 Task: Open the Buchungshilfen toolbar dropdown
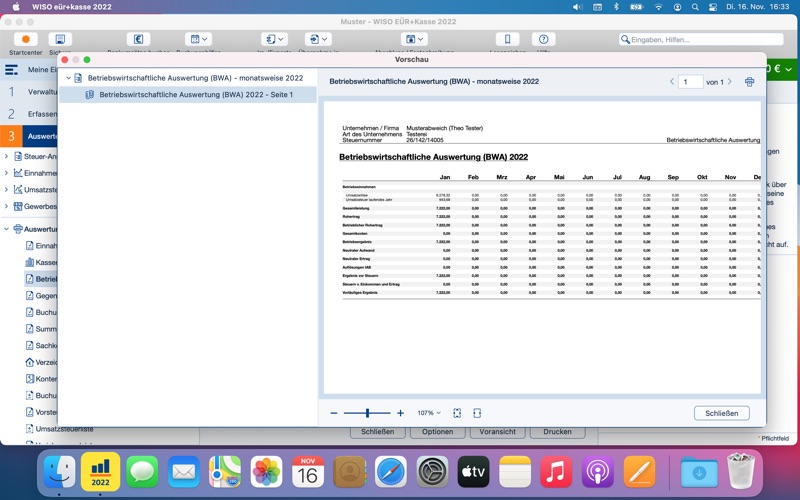(198, 39)
